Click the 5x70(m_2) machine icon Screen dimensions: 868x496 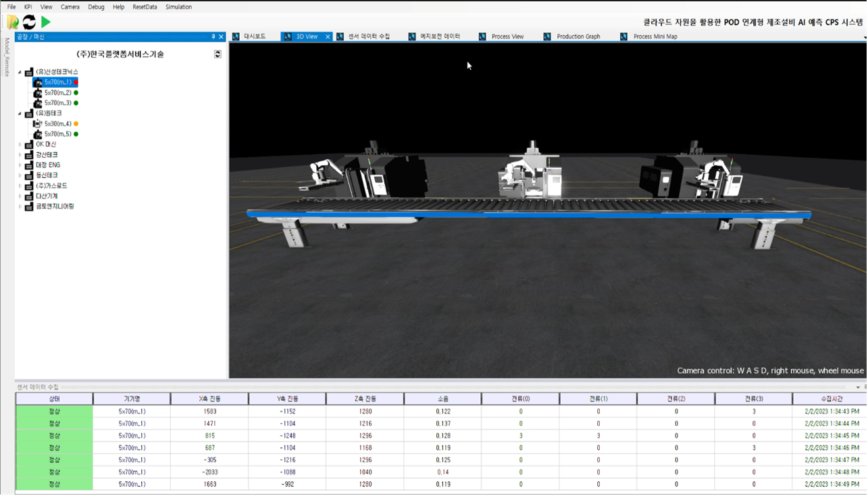point(38,92)
